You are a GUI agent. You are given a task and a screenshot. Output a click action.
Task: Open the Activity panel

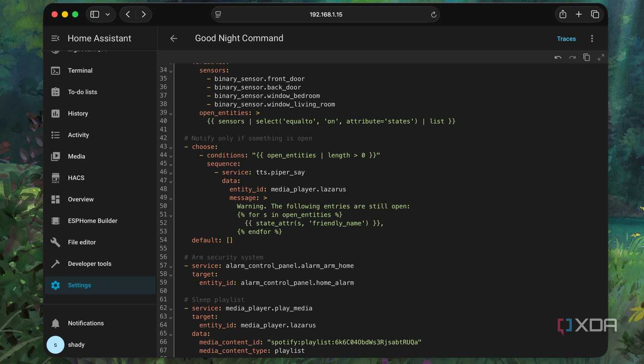click(x=100, y=135)
